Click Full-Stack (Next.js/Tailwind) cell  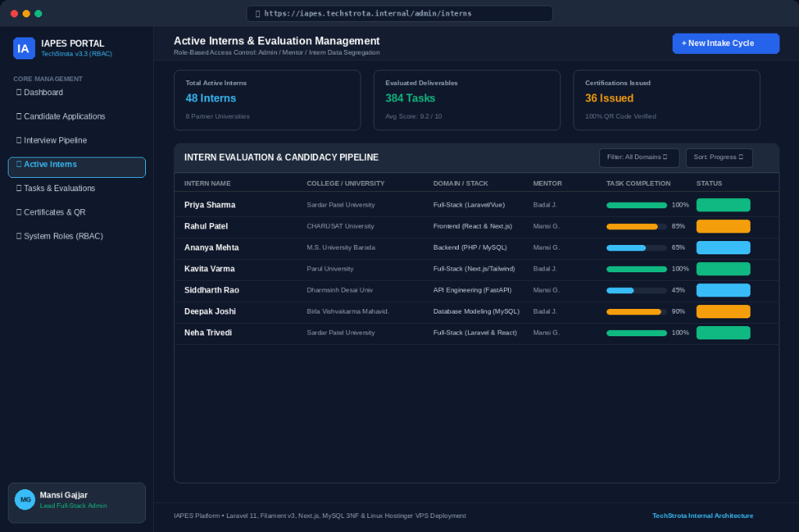pyautogui.click(x=474, y=268)
